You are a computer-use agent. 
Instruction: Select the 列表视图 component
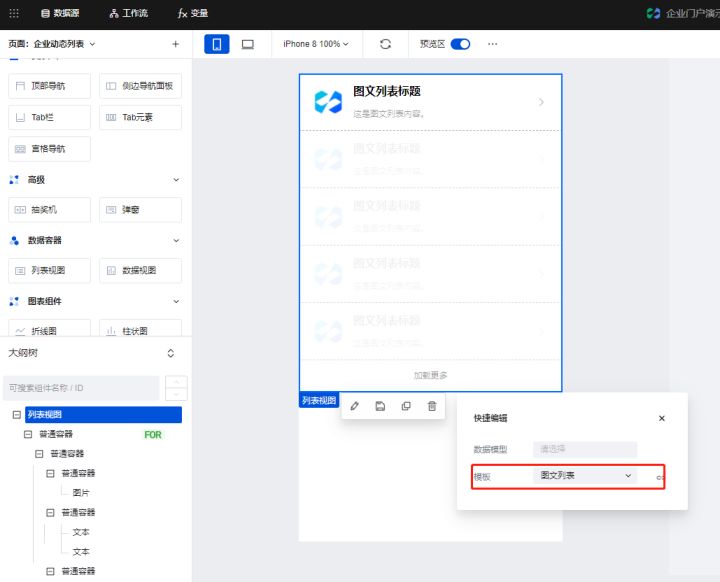point(50,271)
